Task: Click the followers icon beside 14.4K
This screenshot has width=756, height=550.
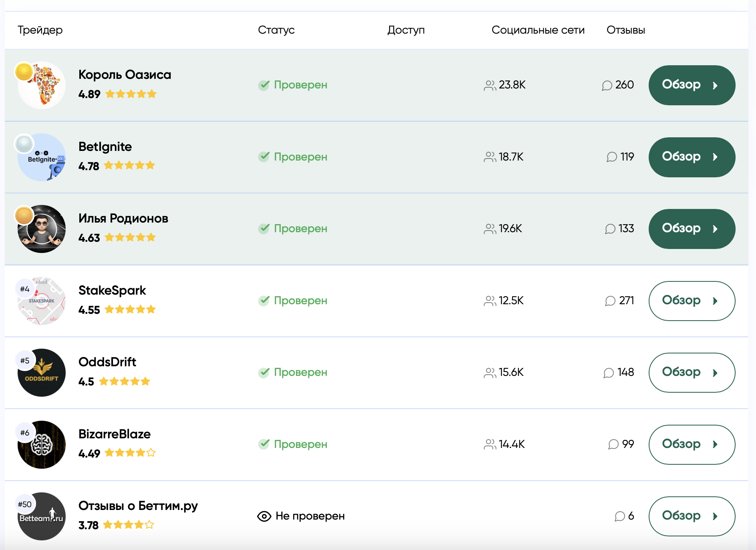Action: [x=490, y=444]
